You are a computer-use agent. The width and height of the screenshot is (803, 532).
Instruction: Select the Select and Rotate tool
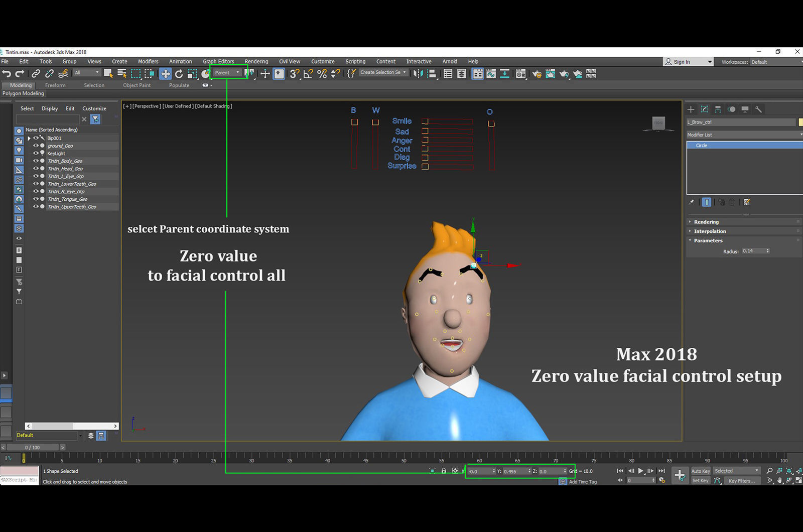point(179,74)
